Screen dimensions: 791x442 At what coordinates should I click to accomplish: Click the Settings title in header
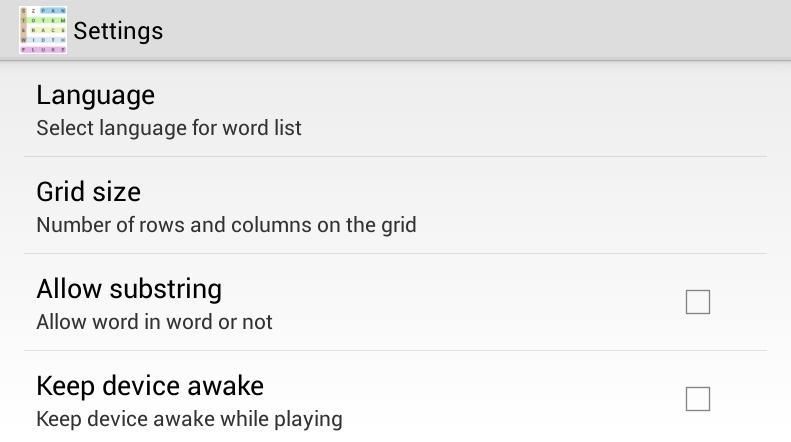(x=118, y=31)
